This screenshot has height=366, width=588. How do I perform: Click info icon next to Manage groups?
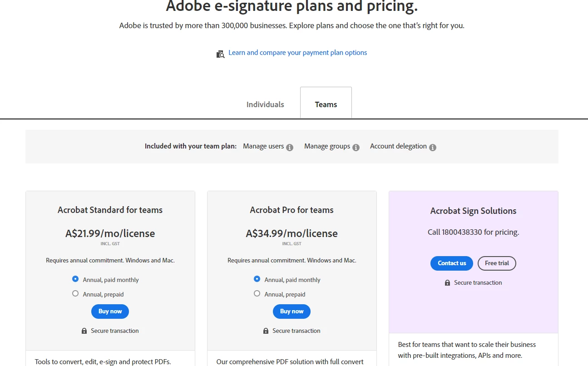[356, 148]
